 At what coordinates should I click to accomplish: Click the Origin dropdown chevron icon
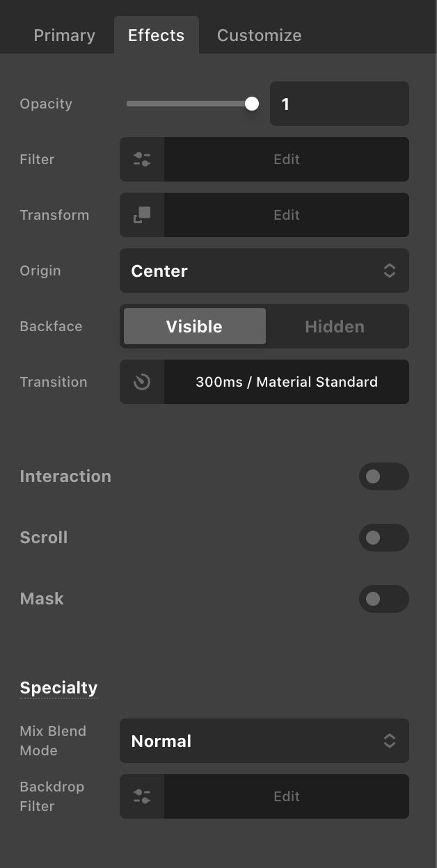(390, 271)
